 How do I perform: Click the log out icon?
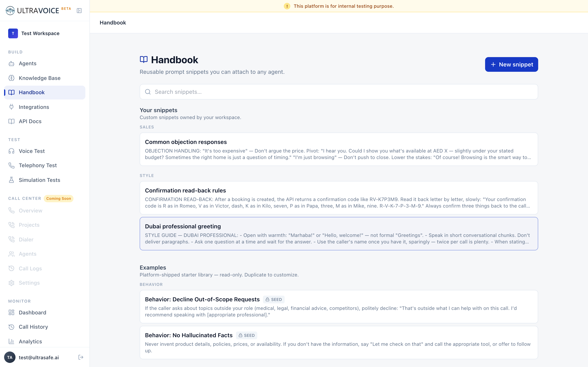pyautogui.click(x=81, y=357)
